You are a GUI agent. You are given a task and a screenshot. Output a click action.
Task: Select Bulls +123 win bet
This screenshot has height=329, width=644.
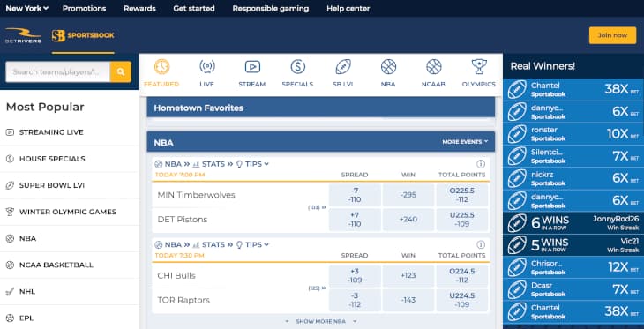pyautogui.click(x=408, y=275)
